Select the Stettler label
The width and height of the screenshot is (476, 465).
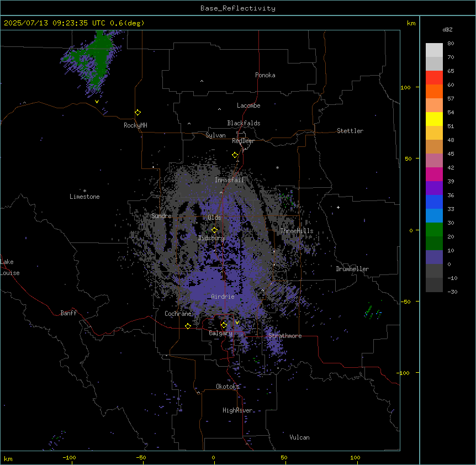pyautogui.click(x=350, y=131)
